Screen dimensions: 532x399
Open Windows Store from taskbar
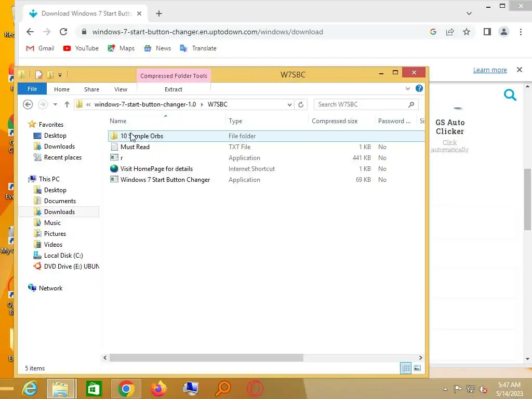94,389
